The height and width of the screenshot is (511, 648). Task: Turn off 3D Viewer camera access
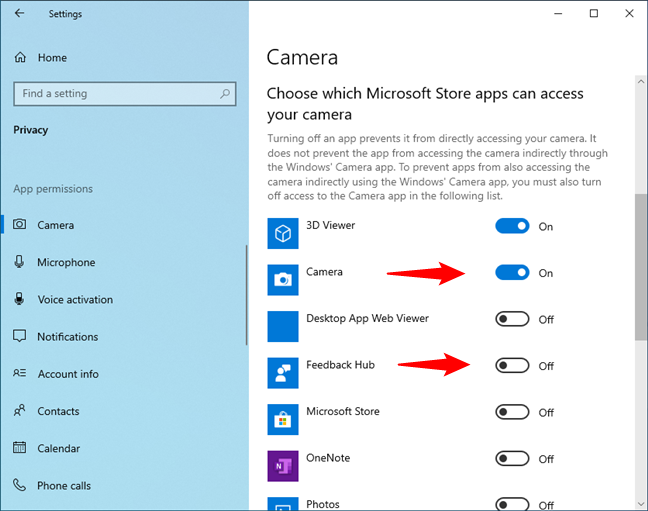click(x=512, y=226)
